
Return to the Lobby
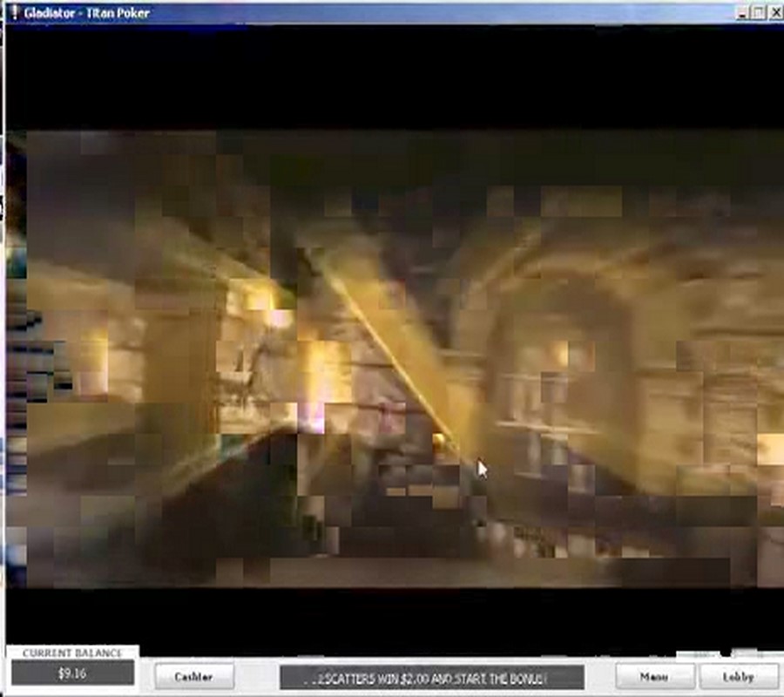pos(738,676)
